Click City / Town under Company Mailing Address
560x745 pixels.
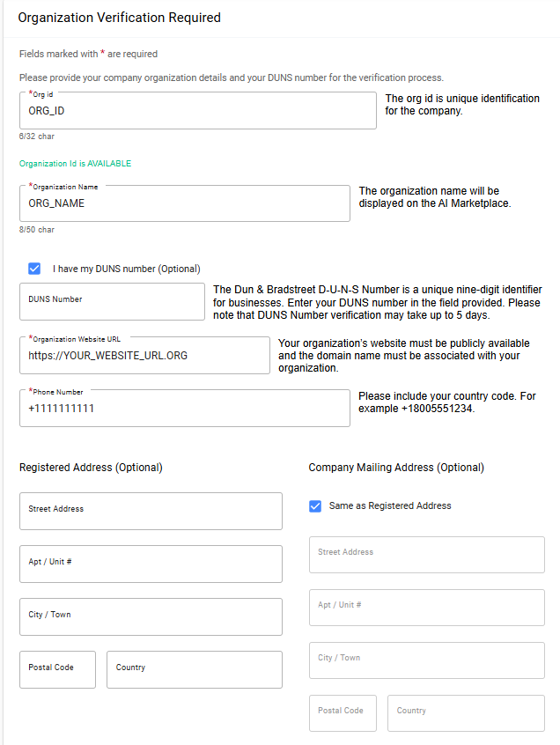[x=426, y=660]
